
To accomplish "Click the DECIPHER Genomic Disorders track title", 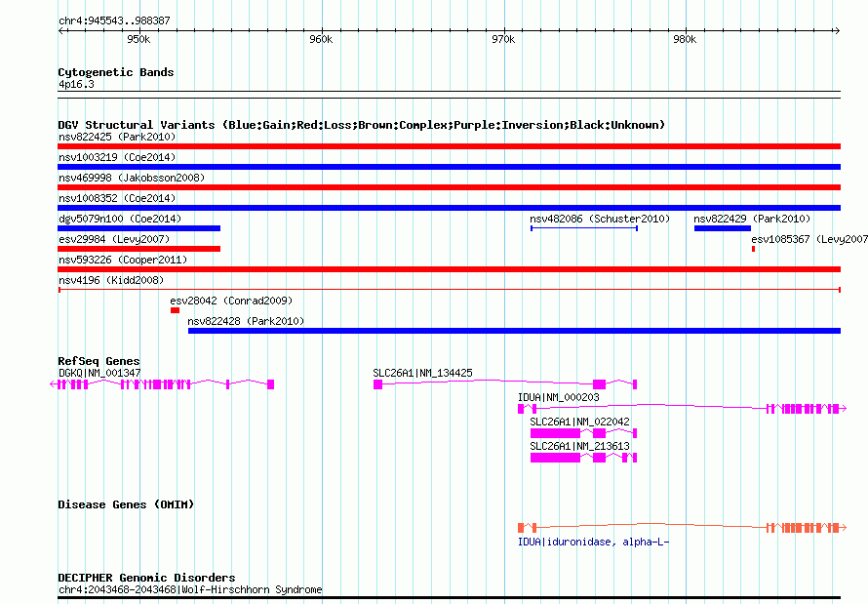I will 146,578.
